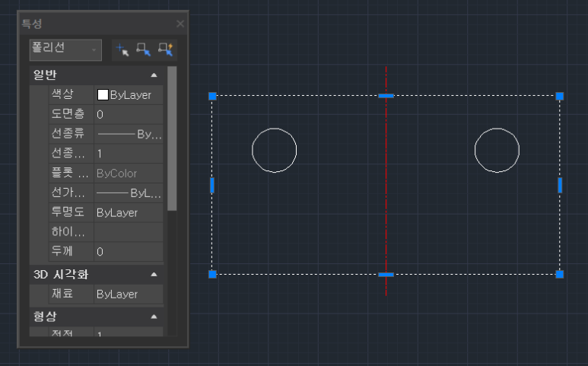
Task: Click the white color swatch in 색상
Action: tap(103, 95)
